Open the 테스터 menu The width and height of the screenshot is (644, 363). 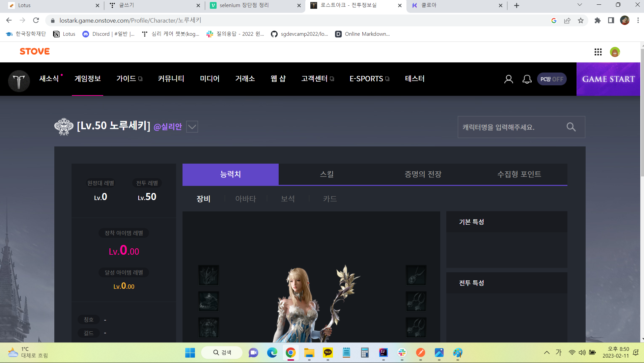[415, 79]
